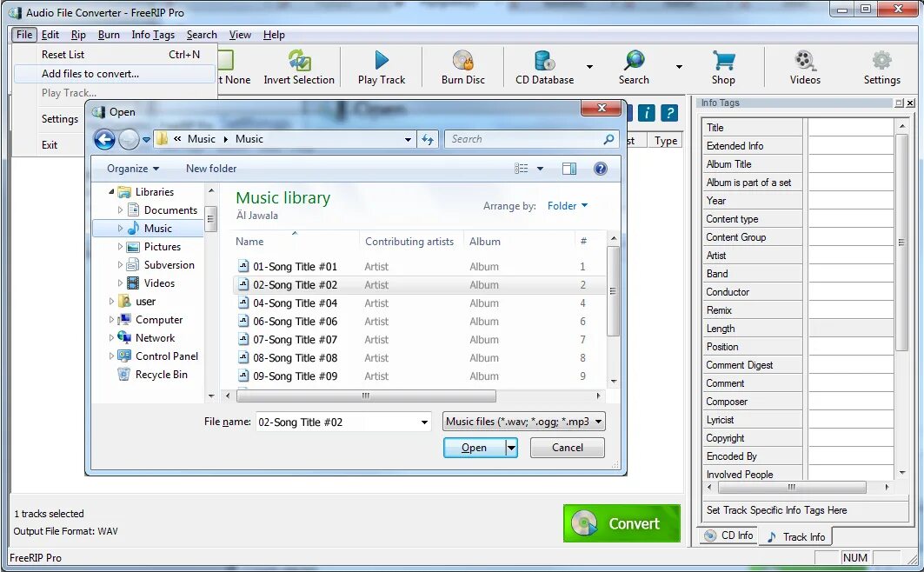Click the file list horizontal scrollbar
This screenshot has width=924, height=572.
click(x=366, y=396)
